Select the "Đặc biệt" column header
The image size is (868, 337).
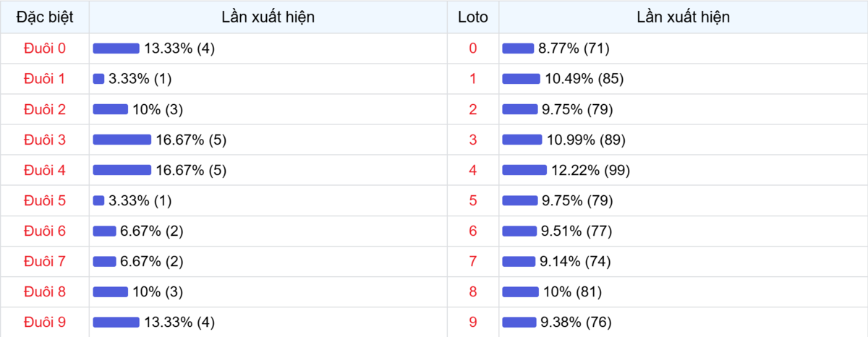tap(45, 17)
